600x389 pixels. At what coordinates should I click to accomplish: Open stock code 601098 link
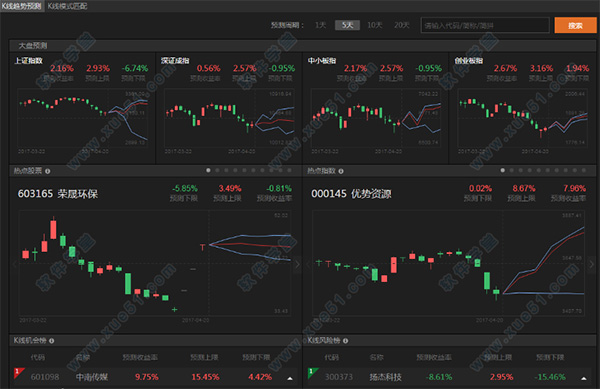(x=45, y=377)
